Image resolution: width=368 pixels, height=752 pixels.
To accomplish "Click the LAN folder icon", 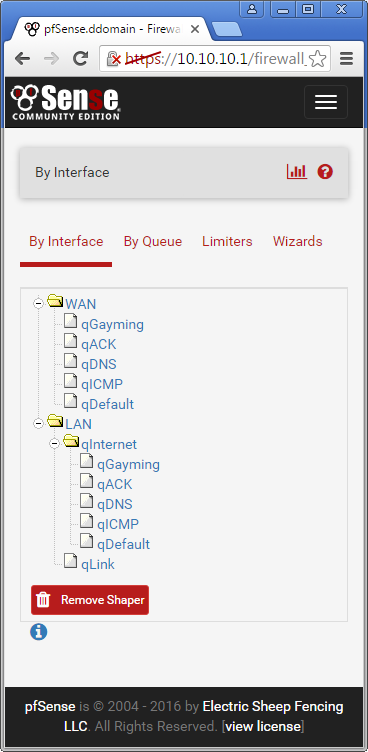I will click(55, 422).
